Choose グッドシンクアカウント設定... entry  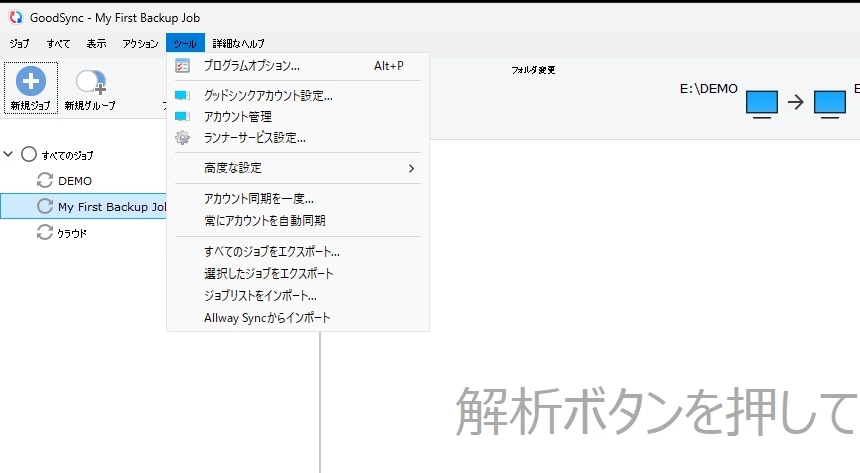coord(298,95)
